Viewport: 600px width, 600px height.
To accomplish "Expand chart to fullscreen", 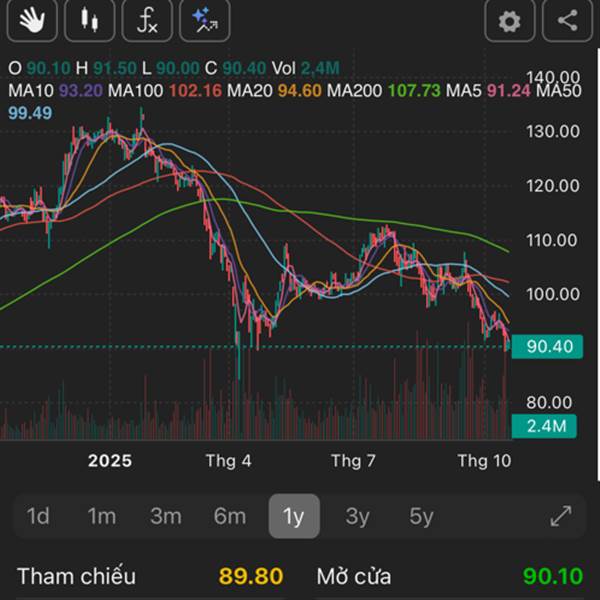I will pyautogui.click(x=561, y=516).
